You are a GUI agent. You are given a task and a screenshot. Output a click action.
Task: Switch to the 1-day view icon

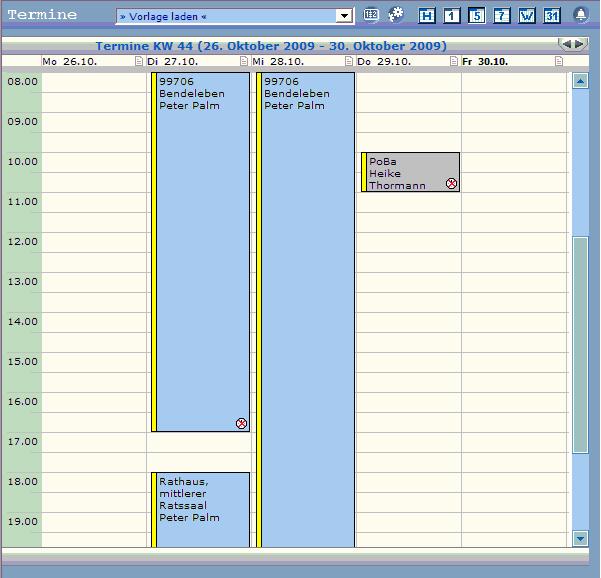click(451, 15)
